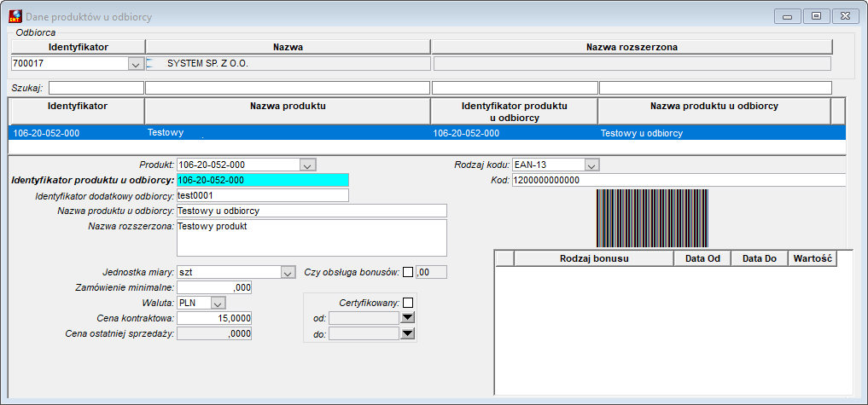Screen dimensions: 868x405
Task: Click the SYSTEM SP. Z O.O. name field
Action: [288, 64]
